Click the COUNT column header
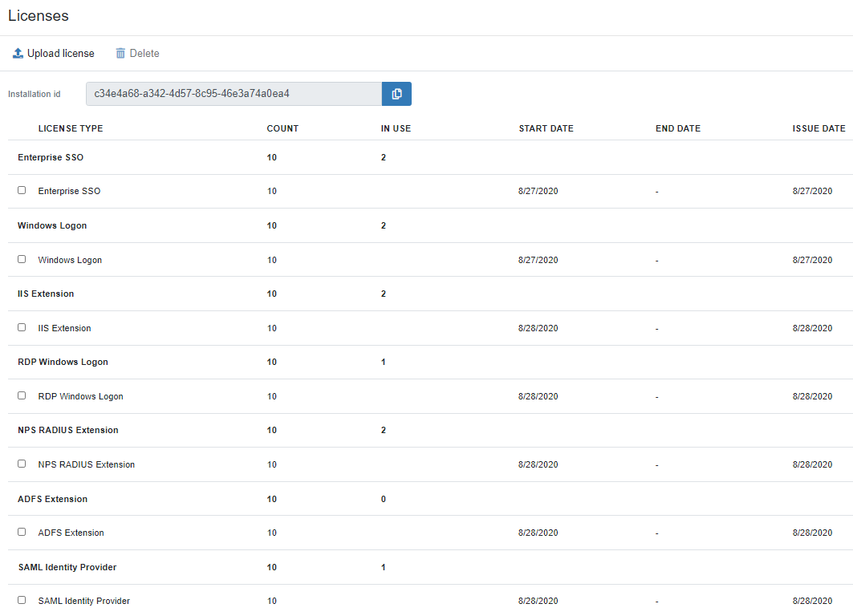Image resolution: width=853 pixels, height=616 pixels. click(x=282, y=128)
